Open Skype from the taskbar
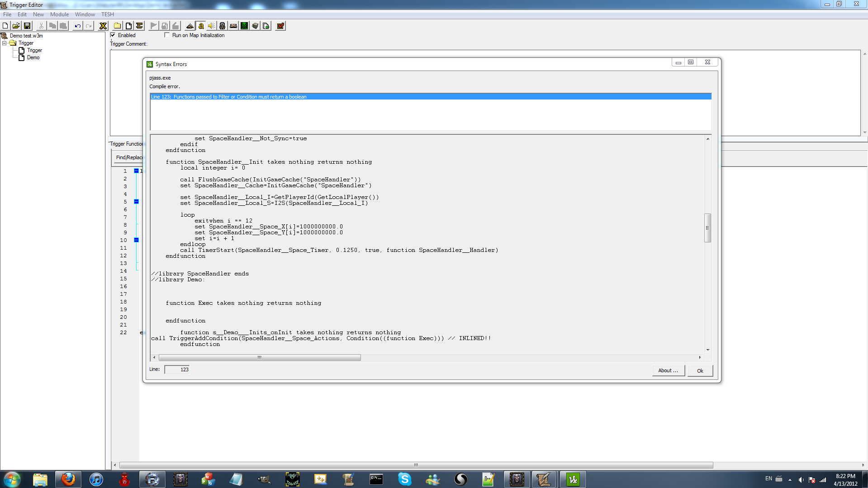868x488 pixels. tap(404, 479)
